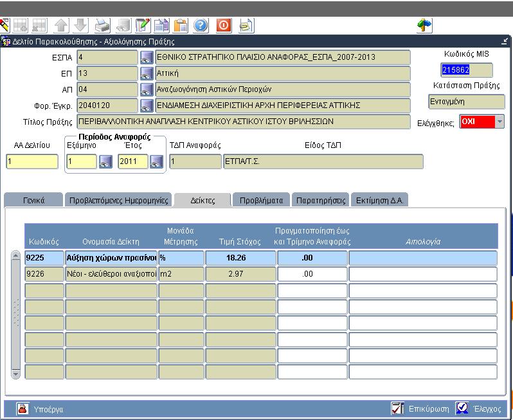Viewport: 513px width, 420px height.
Task: Click the insert record grid icon
Action: click(21, 26)
